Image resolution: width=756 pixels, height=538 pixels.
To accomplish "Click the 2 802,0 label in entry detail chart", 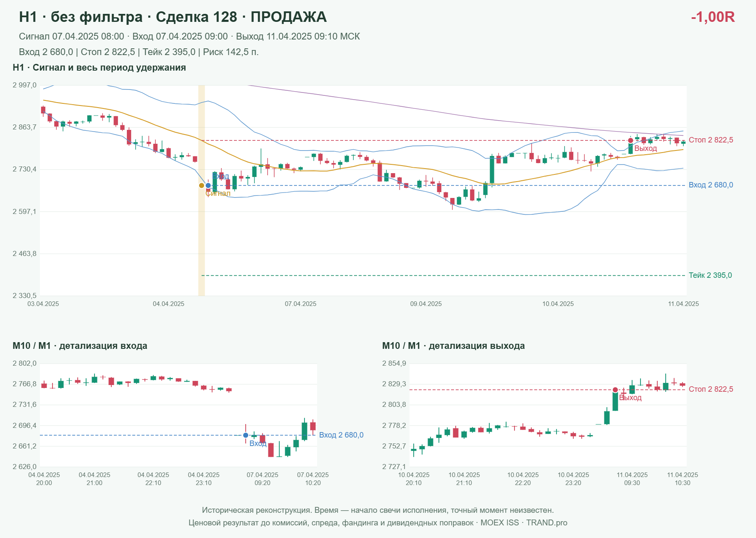I will pyautogui.click(x=24, y=364).
